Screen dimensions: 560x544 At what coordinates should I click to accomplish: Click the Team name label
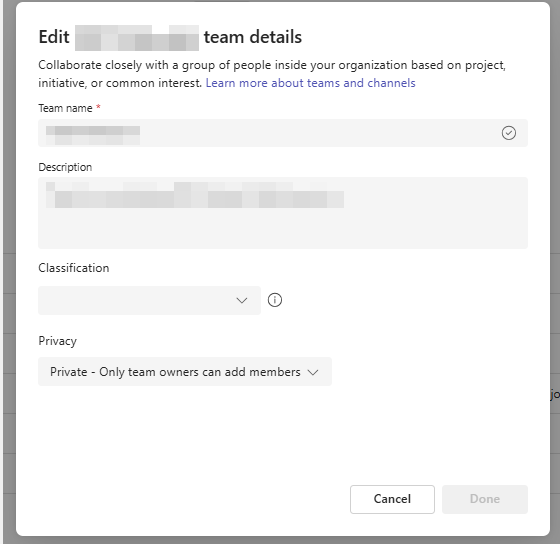(x=65, y=108)
